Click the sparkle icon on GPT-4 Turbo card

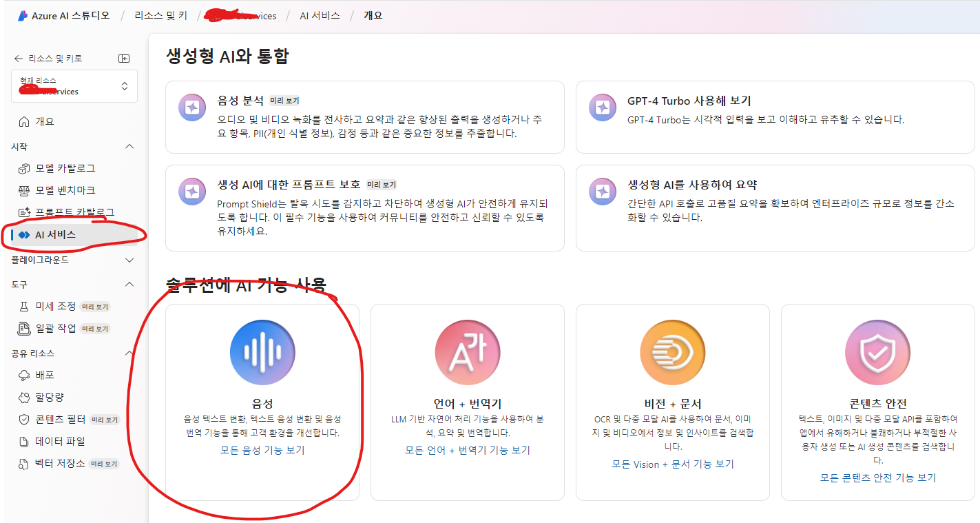coord(603,107)
